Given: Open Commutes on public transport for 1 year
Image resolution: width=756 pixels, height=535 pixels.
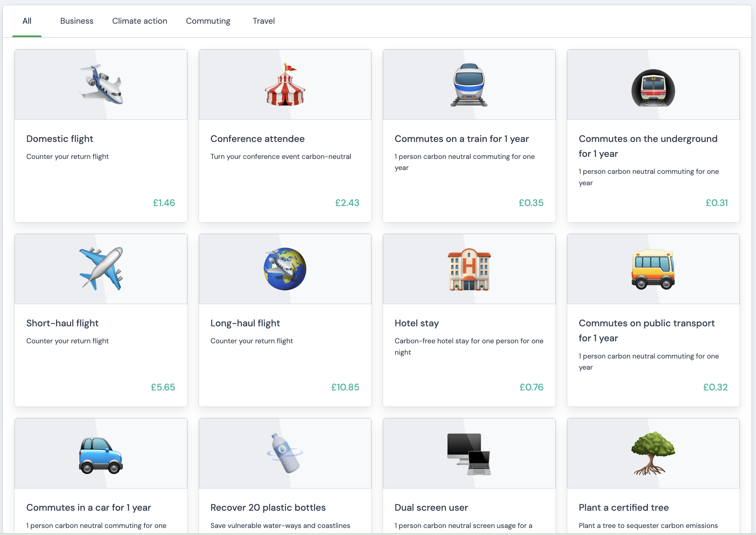Looking at the screenshot, I should tap(647, 330).
